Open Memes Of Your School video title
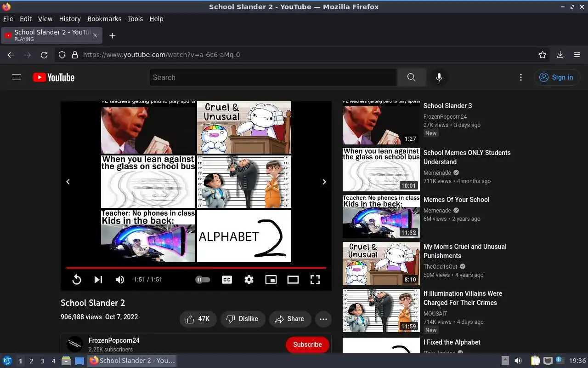The height and width of the screenshot is (368, 588). pyautogui.click(x=456, y=200)
